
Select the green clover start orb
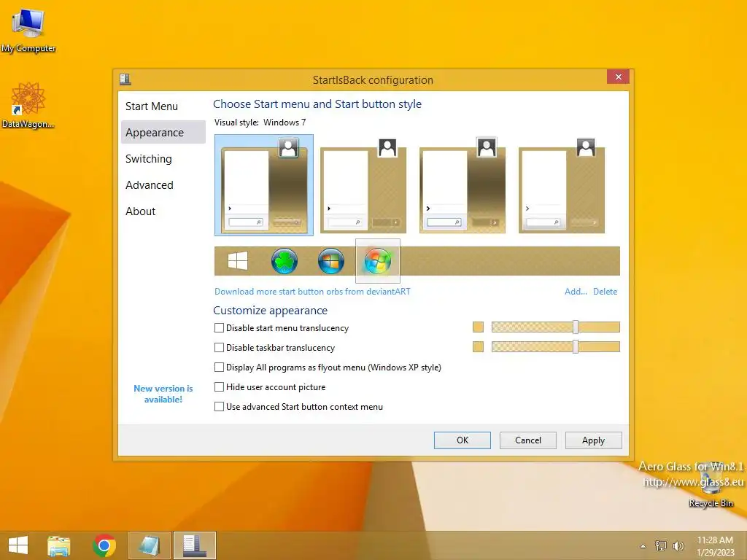[285, 261]
